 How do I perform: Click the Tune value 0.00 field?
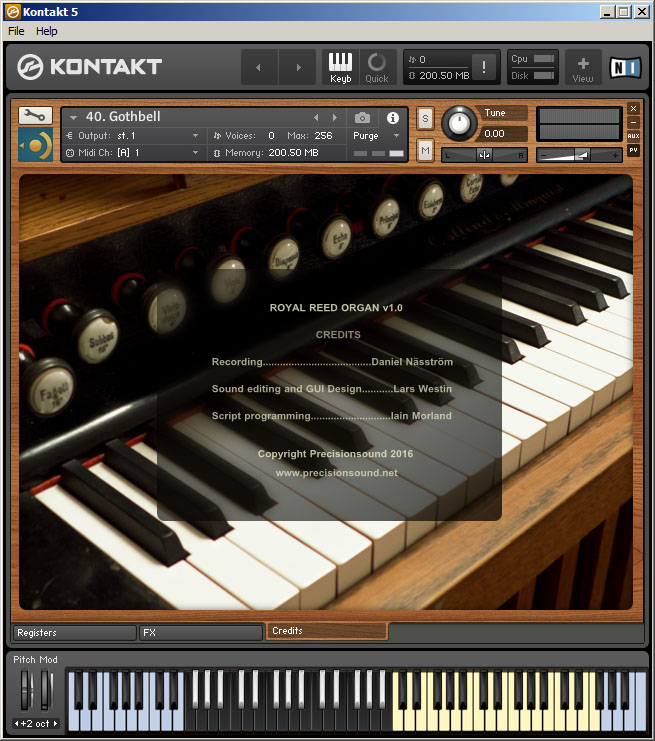pyautogui.click(x=501, y=134)
